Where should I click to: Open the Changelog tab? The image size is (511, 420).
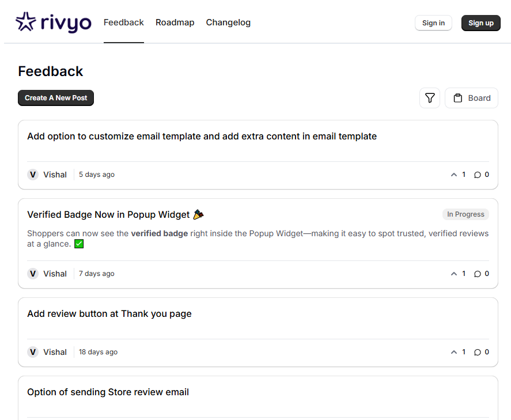pyautogui.click(x=228, y=22)
